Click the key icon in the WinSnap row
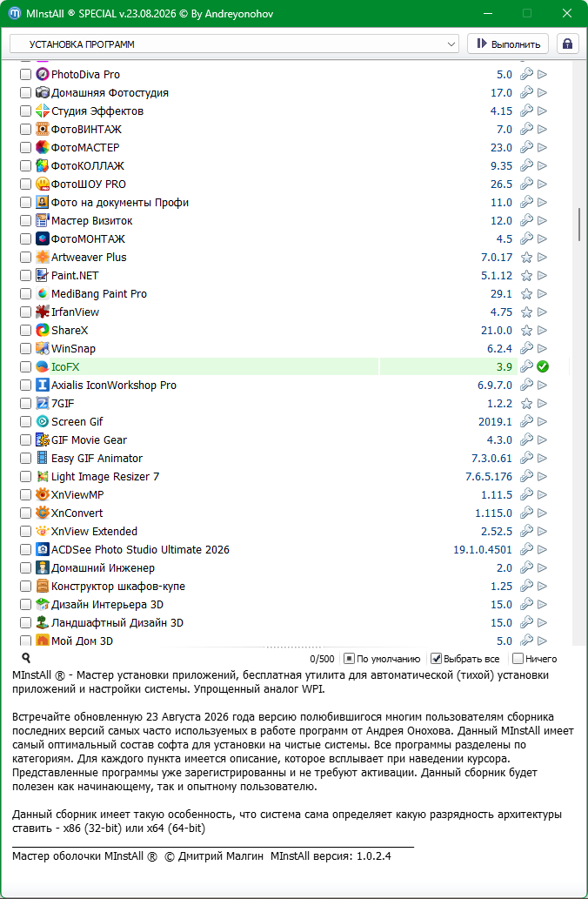Screen dimensions: 588x899 point(526,349)
